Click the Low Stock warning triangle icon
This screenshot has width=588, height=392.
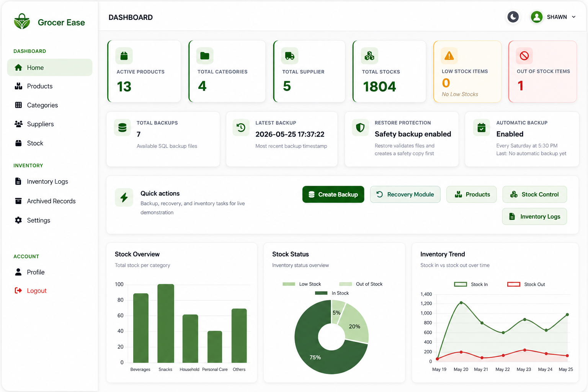point(449,56)
